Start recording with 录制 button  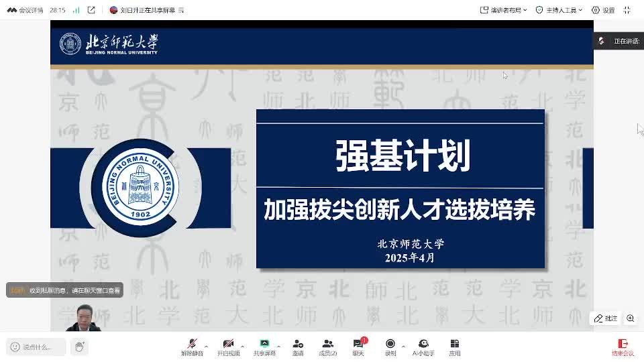coord(390,347)
